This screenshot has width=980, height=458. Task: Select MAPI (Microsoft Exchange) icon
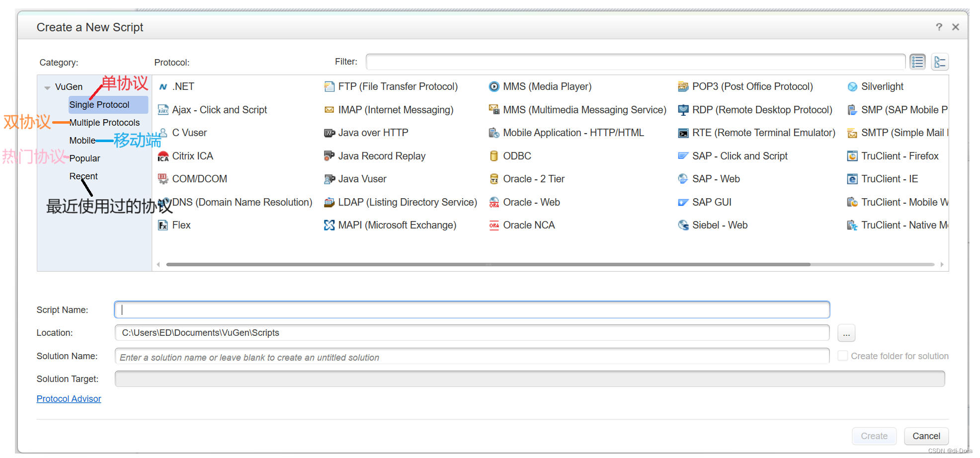click(x=329, y=225)
